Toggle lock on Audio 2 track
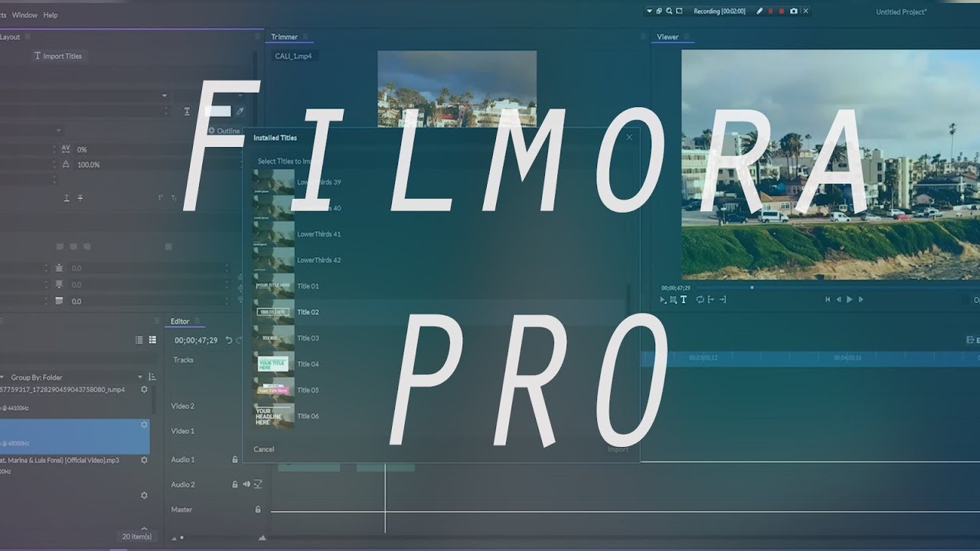Screen dimensions: 980x551 pyautogui.click(x=235, y=484)
